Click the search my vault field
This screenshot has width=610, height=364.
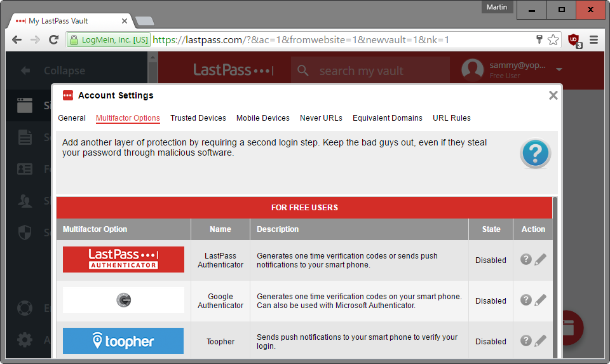coord(370,71)
